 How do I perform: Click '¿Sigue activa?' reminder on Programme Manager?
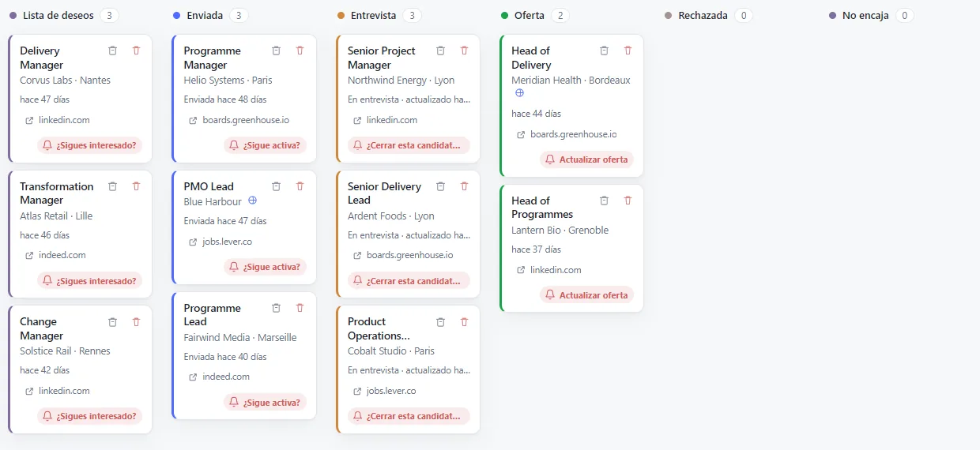(266, 145)
